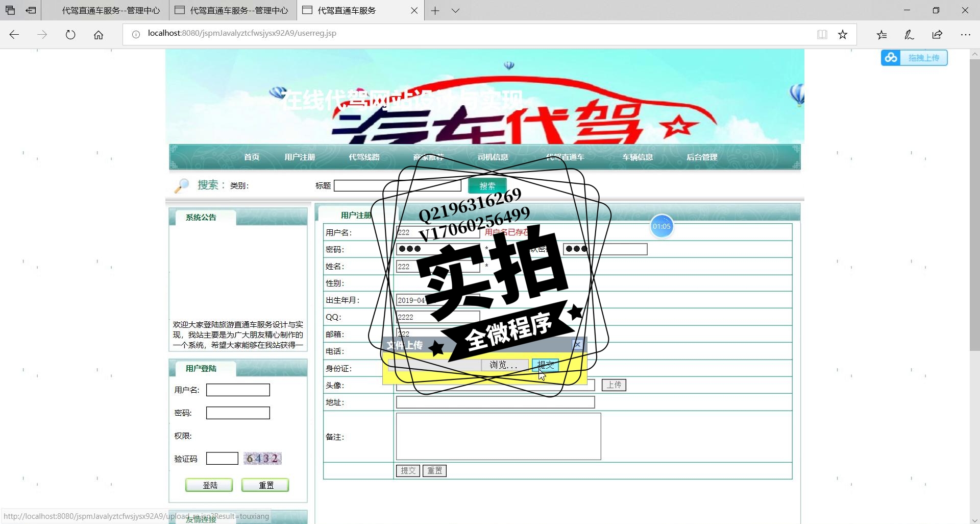This screenshot has height=524, width=980.
Task: Open the tabs you've set aside
Action: pyautogui.click(x=10, y=10)
